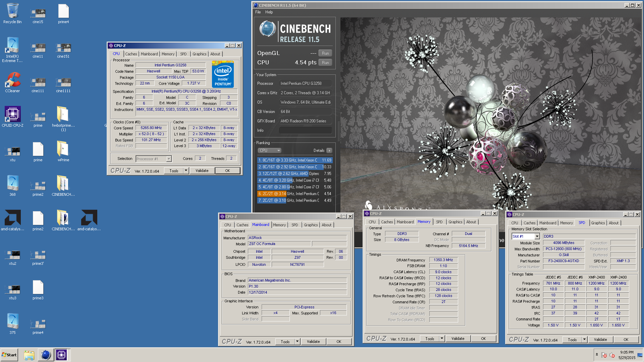The height and width of the screenshot is (362, 644).
Task: Open the cine15 desktop screenshot icon
Action: 38,15
